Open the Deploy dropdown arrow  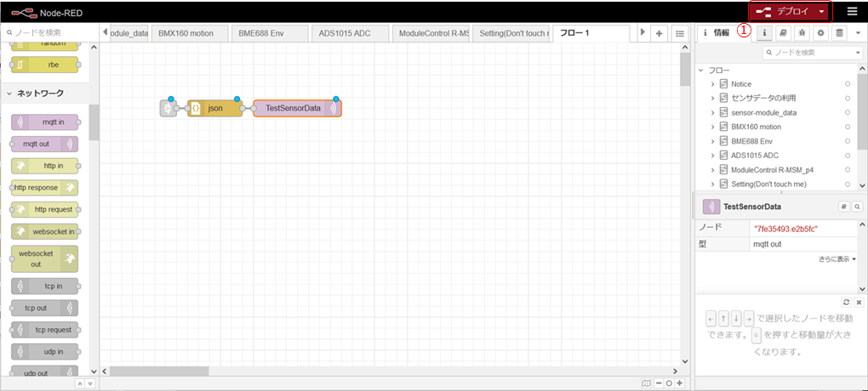click(x=821, y=12)
